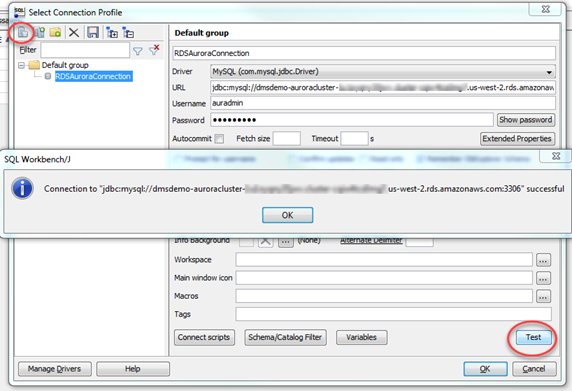Focus the Tags text field

coord(394,314)
